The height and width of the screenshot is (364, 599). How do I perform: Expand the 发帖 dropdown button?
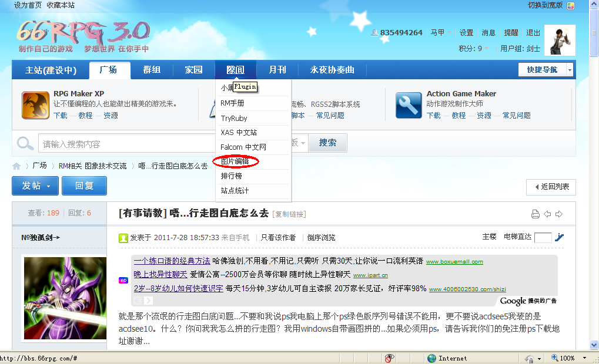49,186
